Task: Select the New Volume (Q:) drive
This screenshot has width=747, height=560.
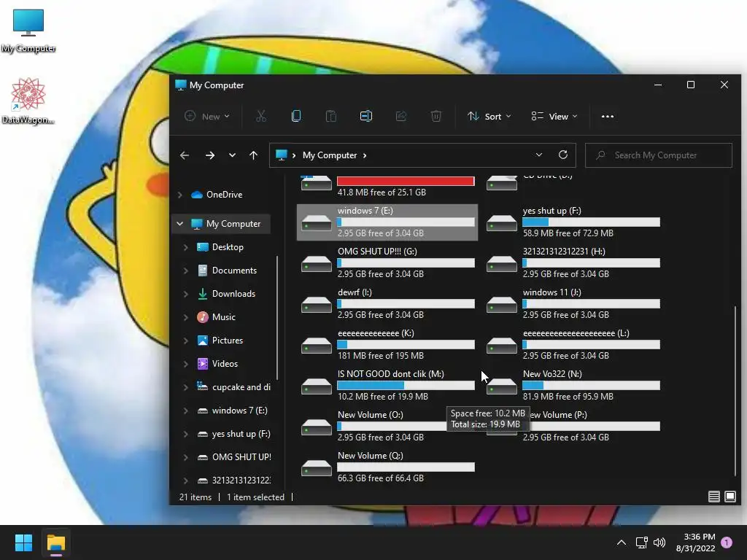Action: coord(388,467)
